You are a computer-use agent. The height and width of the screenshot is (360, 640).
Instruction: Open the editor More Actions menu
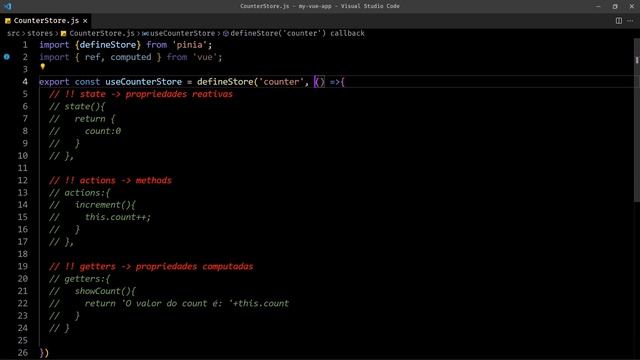[x=630, y=21]
